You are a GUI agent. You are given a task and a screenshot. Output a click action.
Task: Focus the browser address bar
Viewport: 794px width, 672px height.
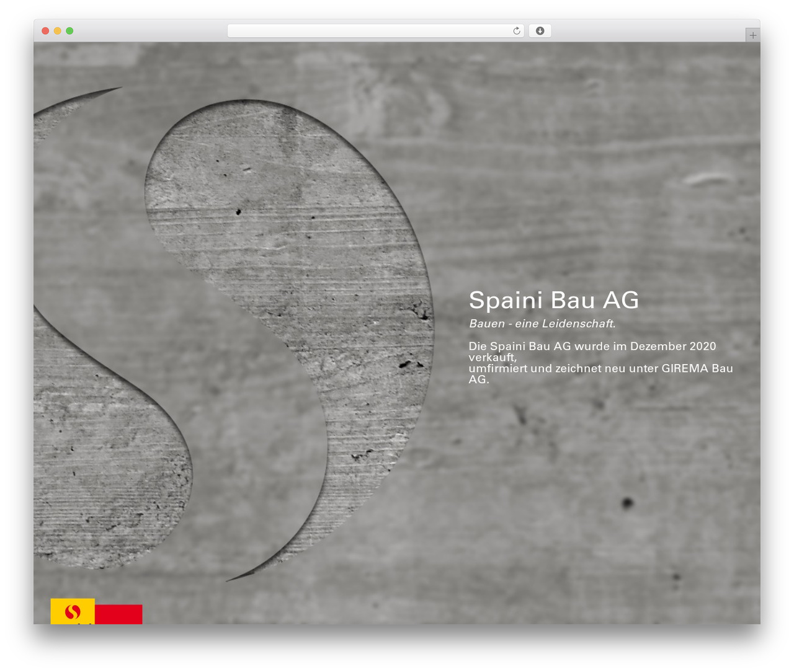pos(375,31)
